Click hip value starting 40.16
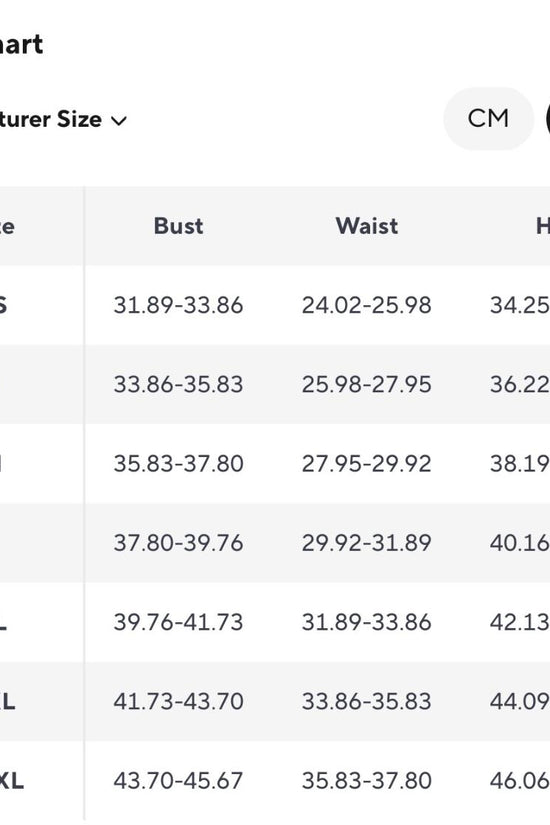 520,543
